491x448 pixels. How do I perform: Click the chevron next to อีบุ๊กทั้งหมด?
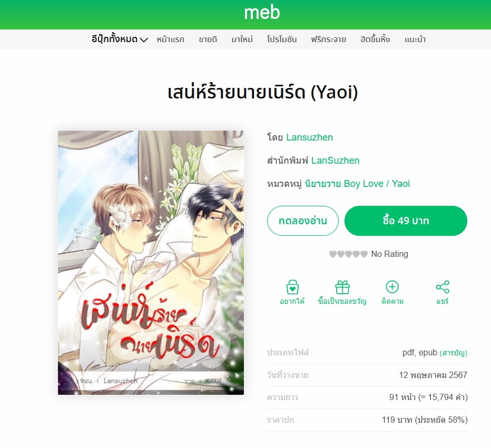coord(144,40)
